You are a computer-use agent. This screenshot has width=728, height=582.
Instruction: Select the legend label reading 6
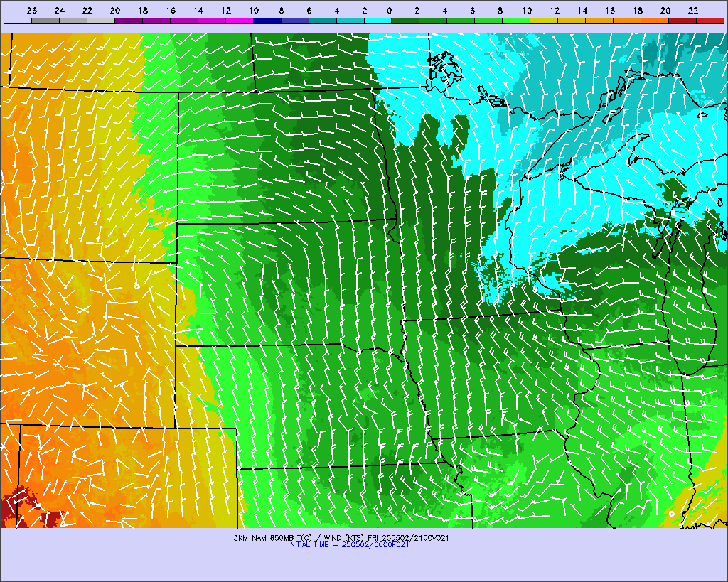tap(472, 11)
